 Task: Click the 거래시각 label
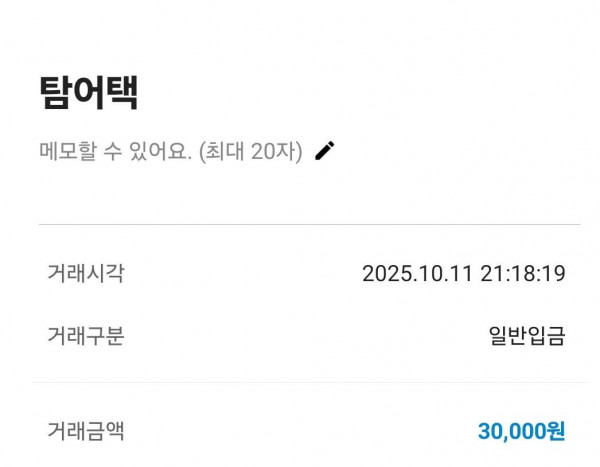85,273
